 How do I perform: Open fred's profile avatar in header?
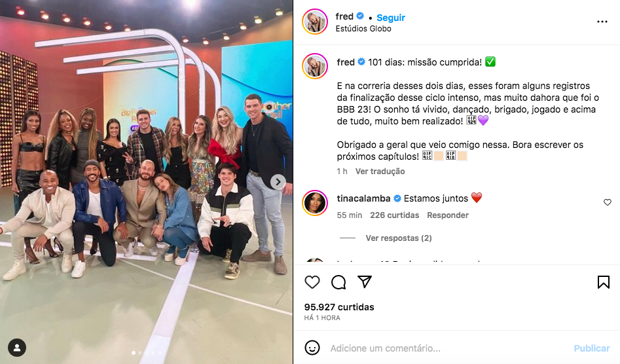315,22
